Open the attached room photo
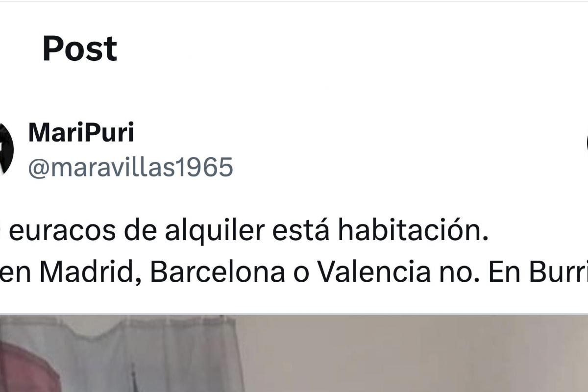 [x=294, y=354]
